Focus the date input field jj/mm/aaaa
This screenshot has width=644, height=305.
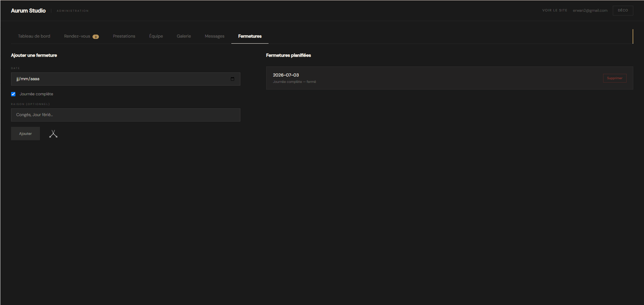[126, 79]
